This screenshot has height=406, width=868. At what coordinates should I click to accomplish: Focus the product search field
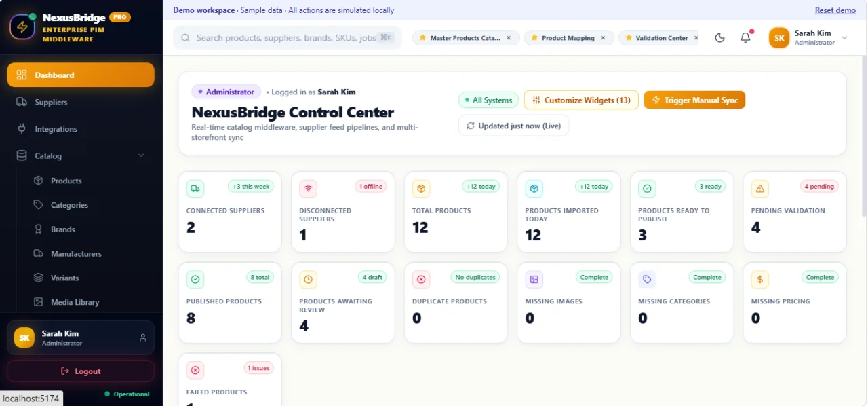(288, 38)
